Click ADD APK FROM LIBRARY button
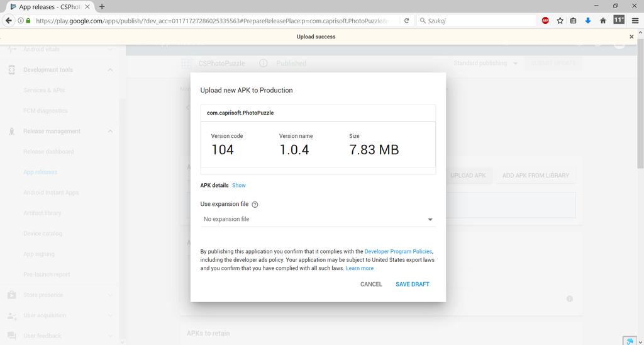 coord(536,176)
